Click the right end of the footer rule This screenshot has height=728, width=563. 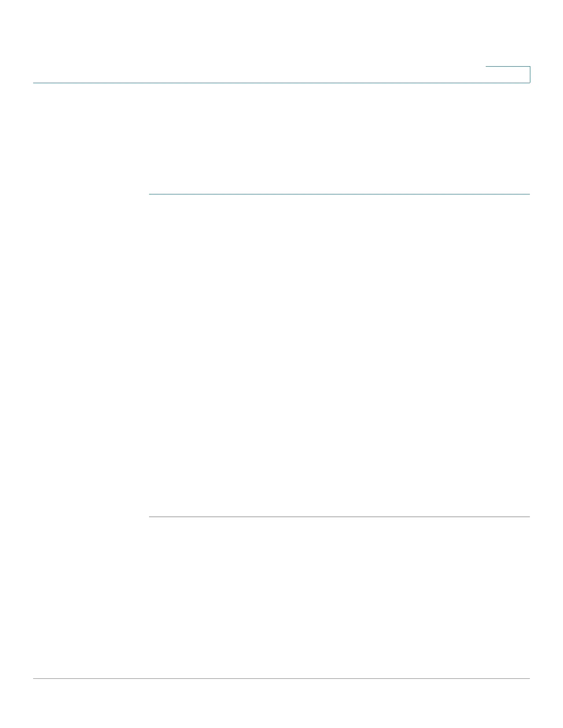[x=528, y=679]
